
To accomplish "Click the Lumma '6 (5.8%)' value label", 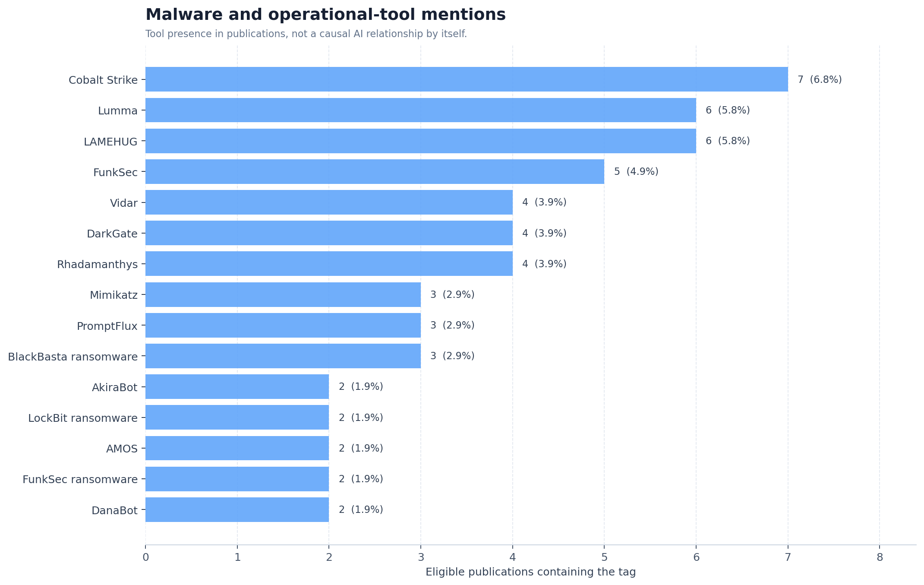I will coord(728,110).
